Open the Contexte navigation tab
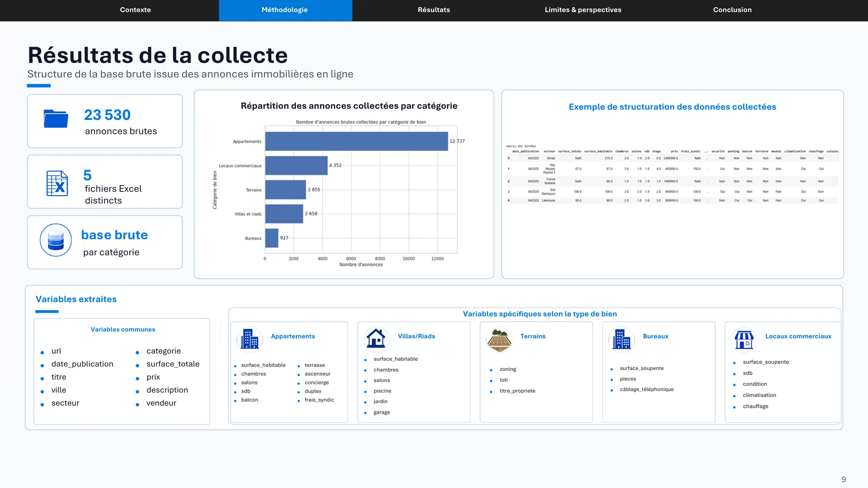Viewport: 868px width, 488px height. tap(135, 10)
